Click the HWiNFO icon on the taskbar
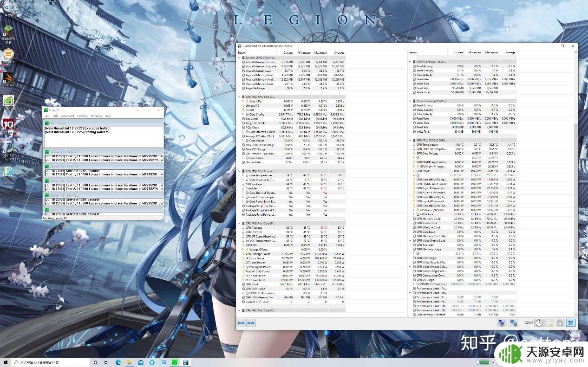Image resolution: width=588 pixels, height=367 pixels. tap(186, 362)
